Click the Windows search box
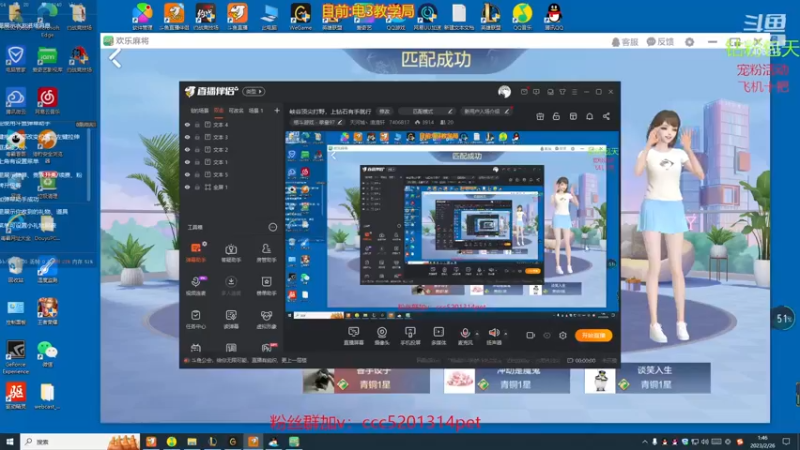 (x=80, y=441)
